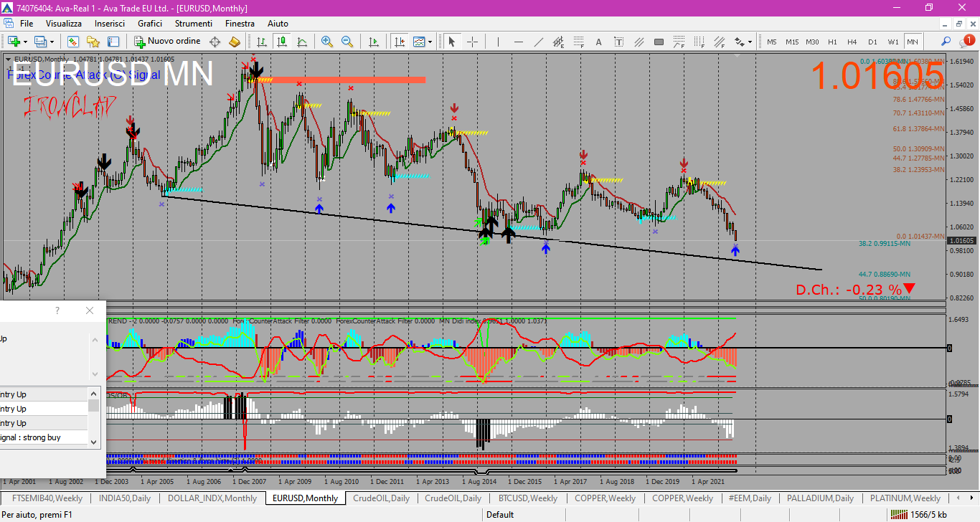
Task: Open the Inserisci menu
Action: (110, 24)
